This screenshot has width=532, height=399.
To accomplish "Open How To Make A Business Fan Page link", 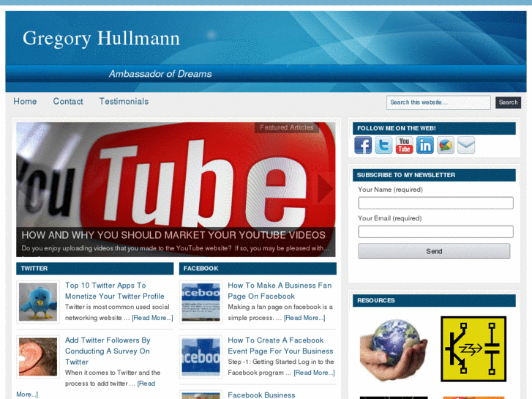I will [x=280, y=291].
